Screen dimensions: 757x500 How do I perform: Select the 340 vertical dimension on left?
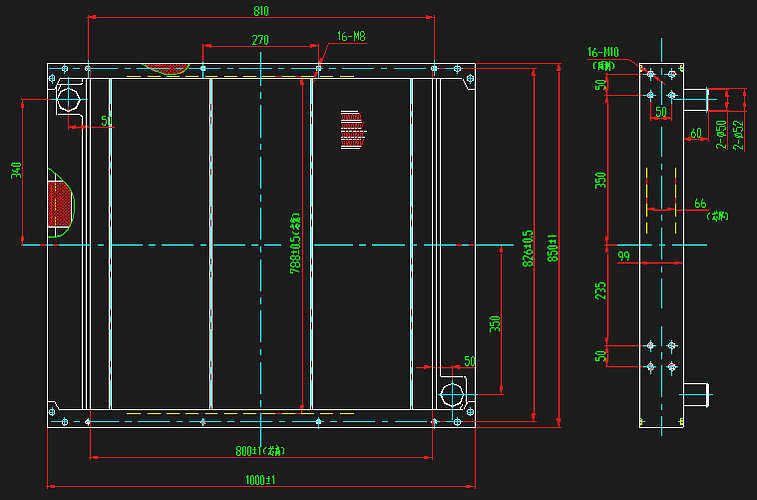(x=16, y=171)
